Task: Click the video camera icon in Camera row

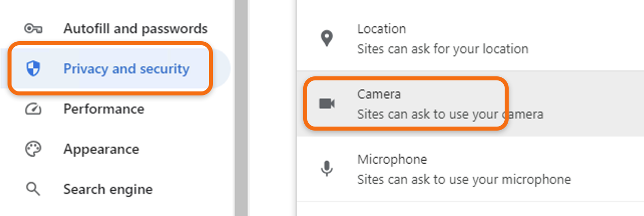Action: point(327,104)
